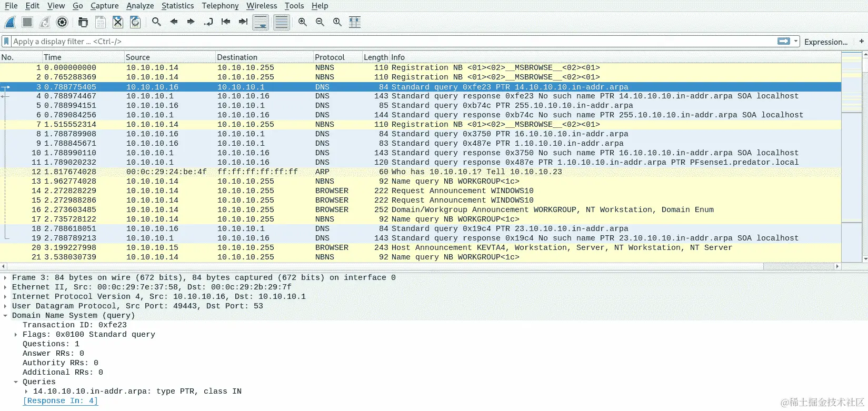Click packet list vertical scroll down arrow

pyautogui.click(x=865, y=259)
